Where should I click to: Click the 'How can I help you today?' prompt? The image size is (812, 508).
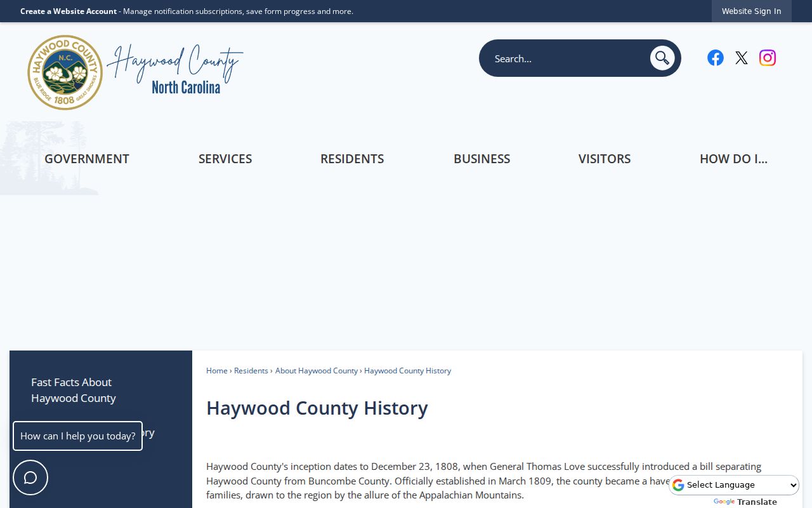[x=77, y=436]
